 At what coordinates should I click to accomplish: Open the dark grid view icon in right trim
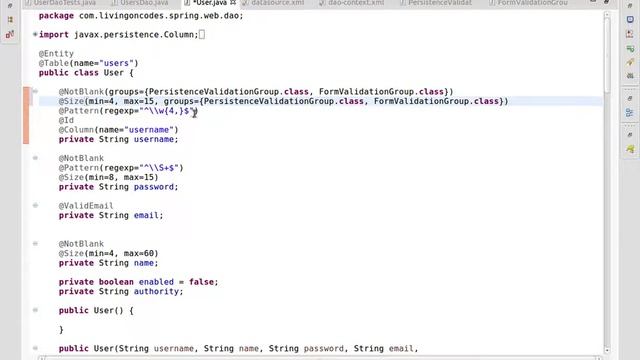tap(630, 76)
